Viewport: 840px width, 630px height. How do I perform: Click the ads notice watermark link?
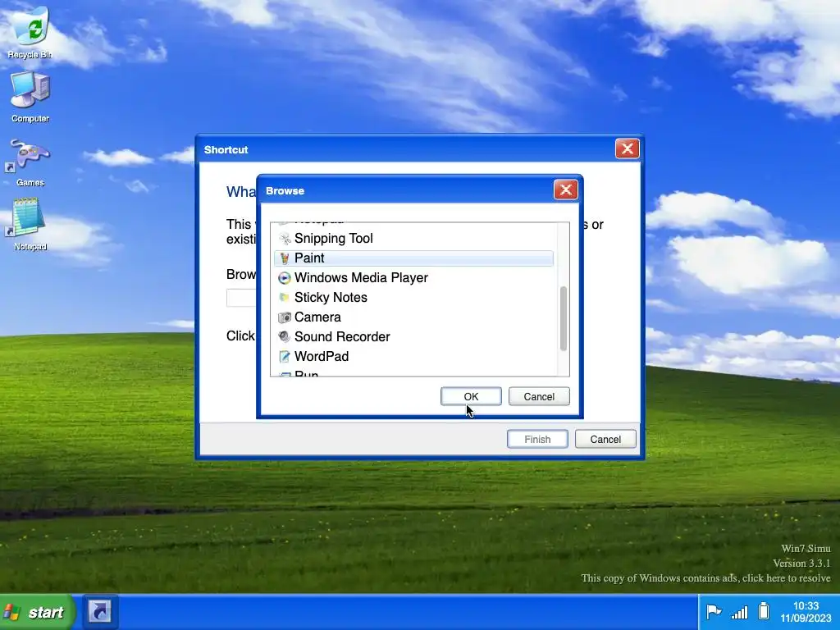(705, 578)
